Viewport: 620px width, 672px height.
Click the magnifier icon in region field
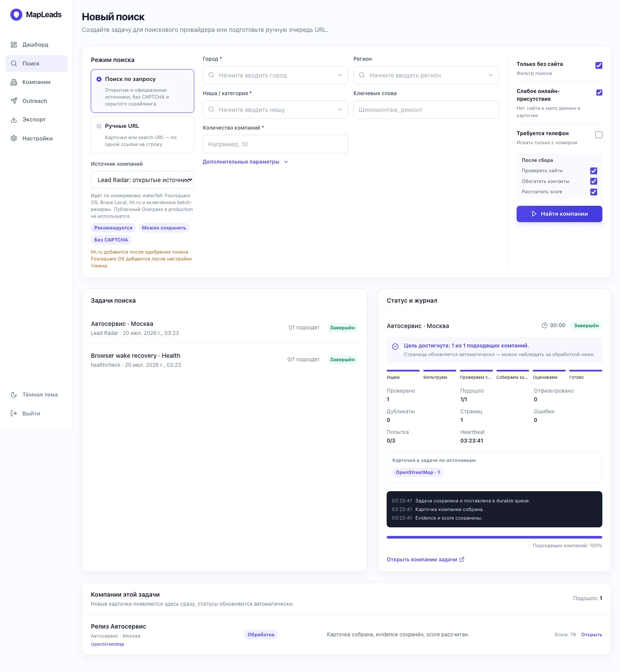point(362,75)
